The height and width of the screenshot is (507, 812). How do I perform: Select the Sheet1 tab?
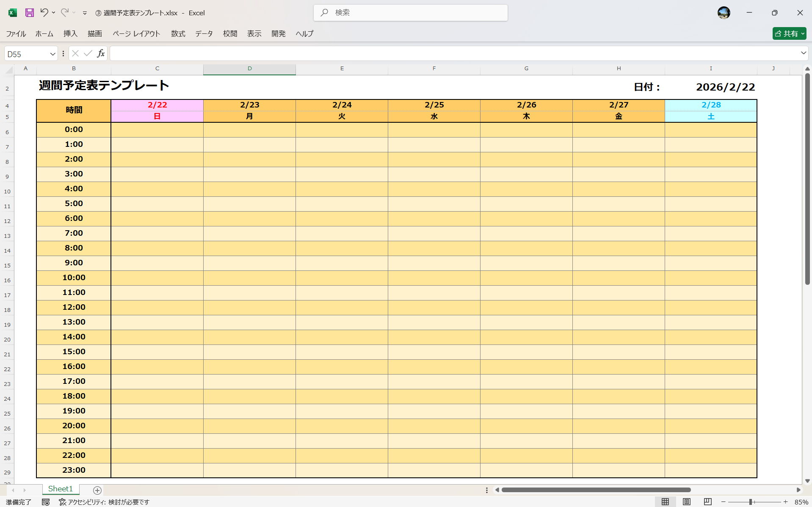60,488
